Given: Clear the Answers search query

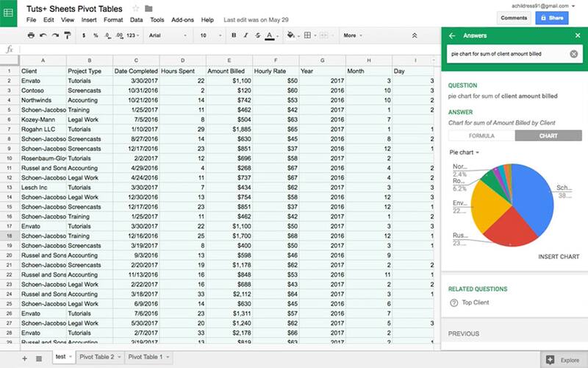Looking at the screenshot, I should [573, 54].
